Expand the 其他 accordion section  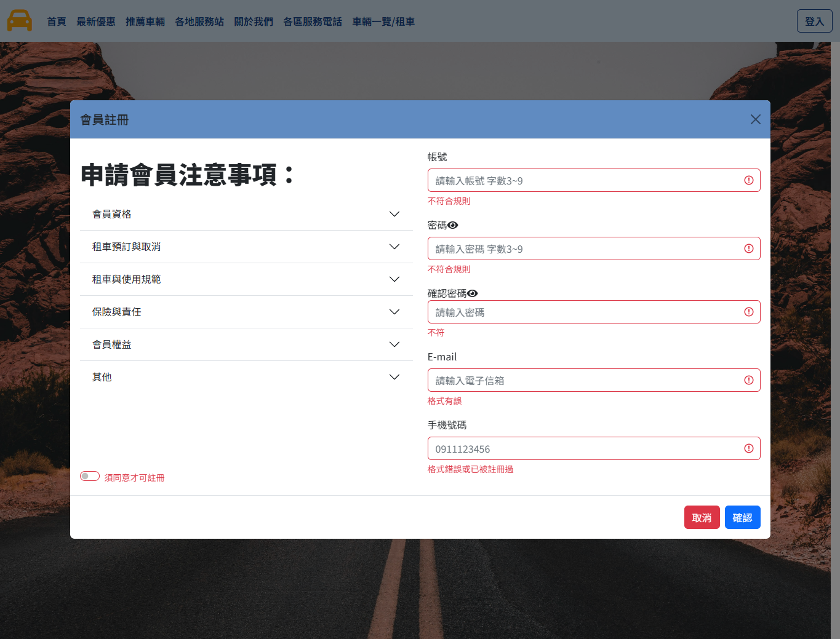(x=246, y=377)
